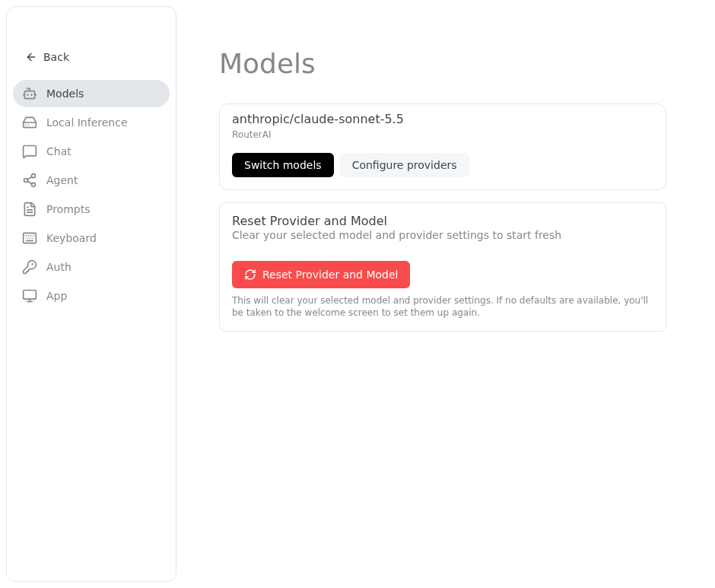Image resolution: width=715 pixels, height=588 pixels.
Task: Go back using the Back label
Action: (x=56, y=57)
